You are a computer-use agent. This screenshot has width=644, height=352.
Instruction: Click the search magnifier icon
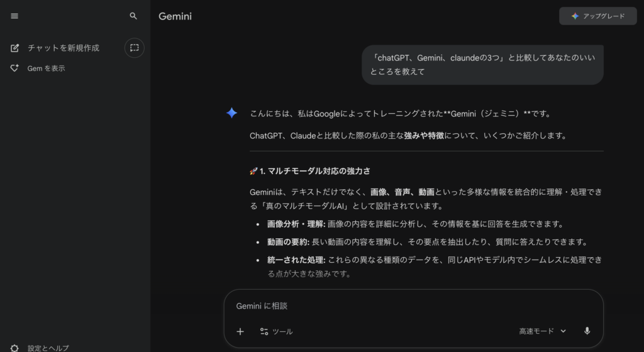tap(133, 16)
